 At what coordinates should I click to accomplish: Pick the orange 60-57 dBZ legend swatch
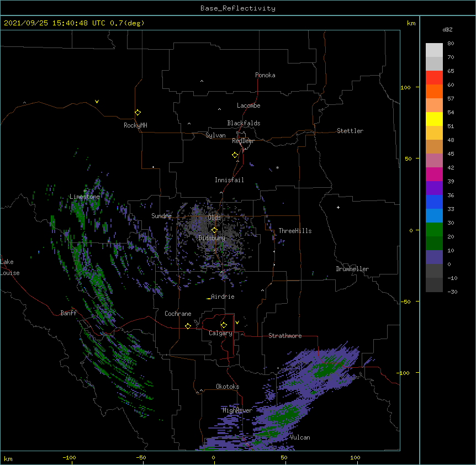tap(434, 91)
